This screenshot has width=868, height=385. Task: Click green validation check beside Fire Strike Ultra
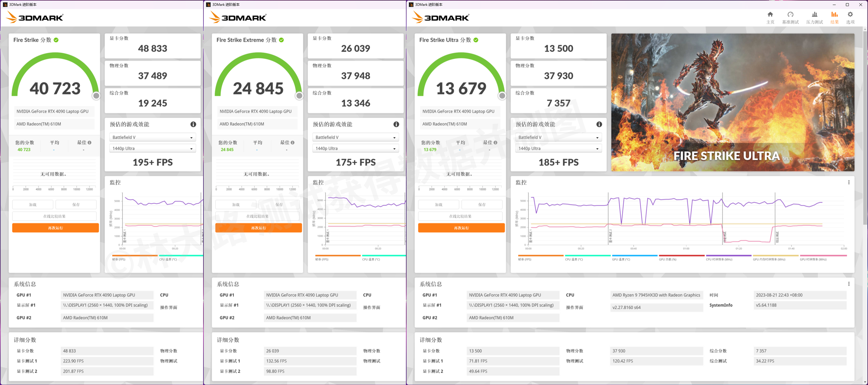(x=476, y=40)
